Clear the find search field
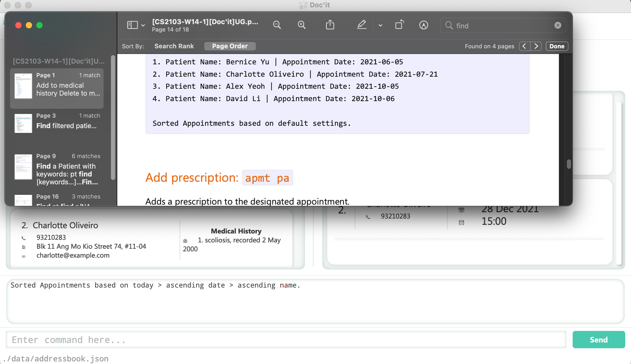The image size is (631, 364). click(x=558, y=25)
